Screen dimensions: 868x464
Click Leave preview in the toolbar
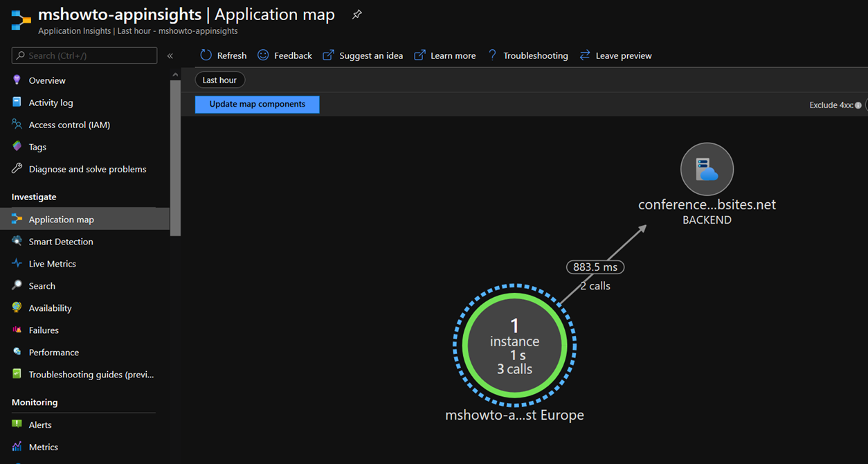(x=624, y=55)
